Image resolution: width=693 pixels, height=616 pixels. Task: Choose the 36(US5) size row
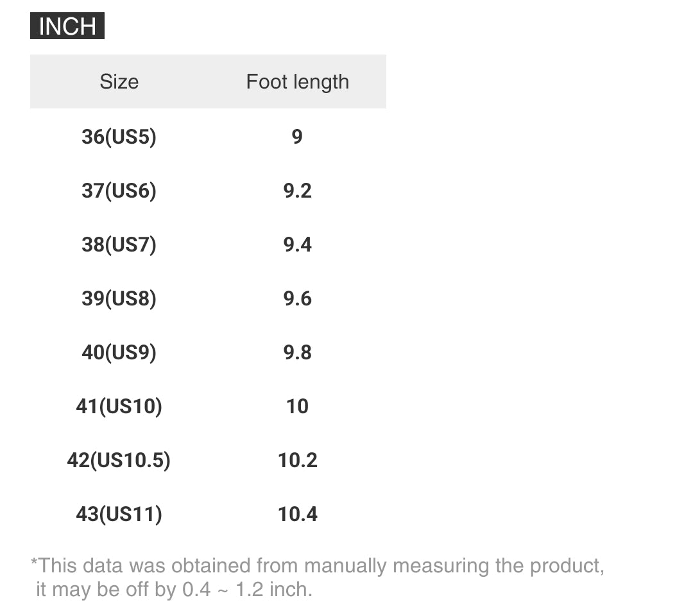[119, 137]
